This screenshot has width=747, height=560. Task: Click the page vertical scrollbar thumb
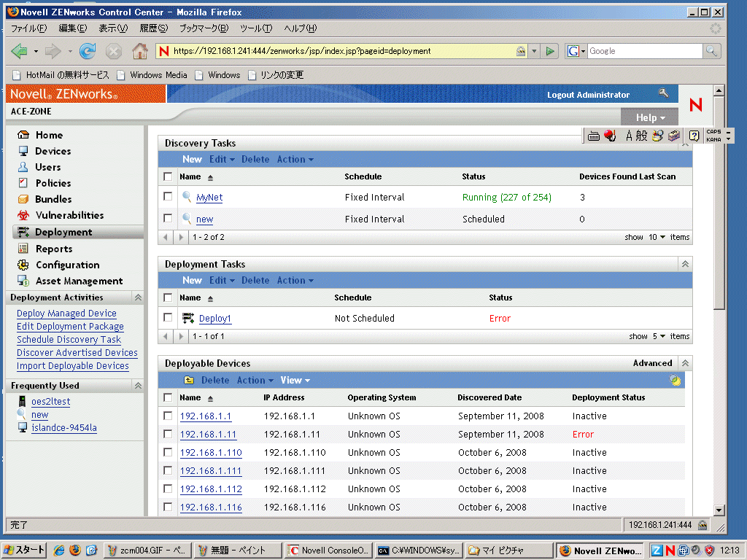click(x=719, y=202)
